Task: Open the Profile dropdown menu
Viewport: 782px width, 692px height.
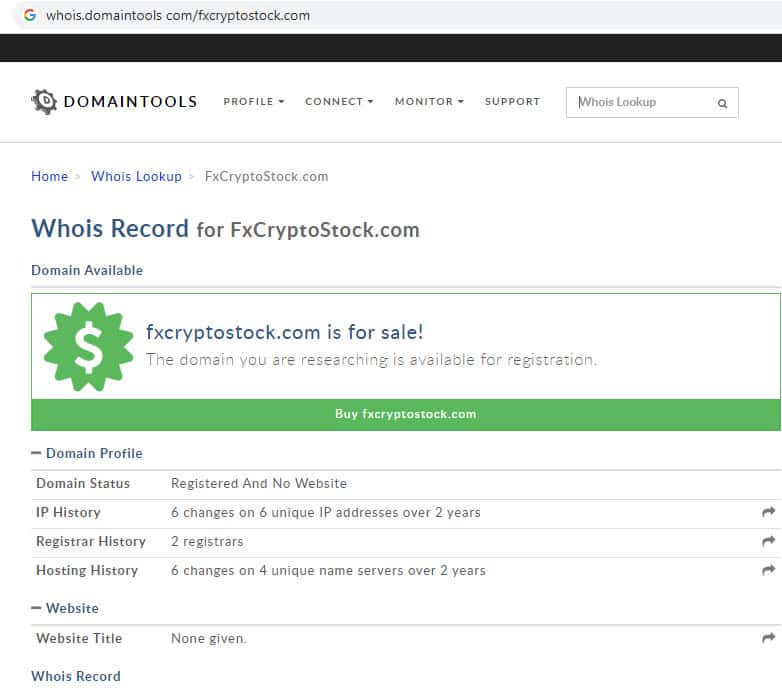Action: 254,102
